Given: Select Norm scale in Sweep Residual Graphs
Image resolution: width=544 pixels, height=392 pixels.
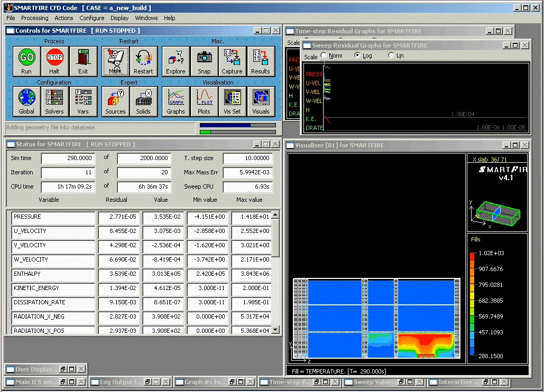Looking at the screenshot, I should (324, 55).
